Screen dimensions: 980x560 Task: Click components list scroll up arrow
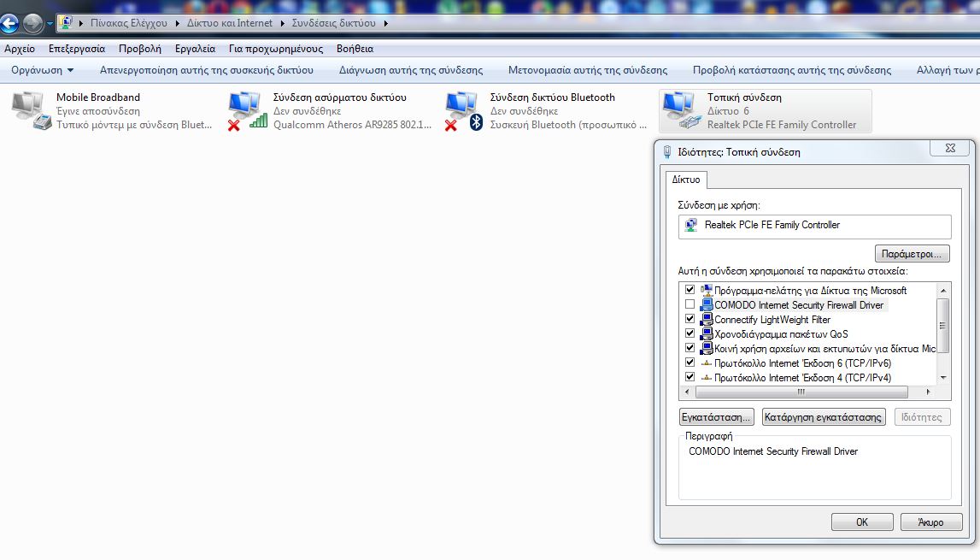click(943, 291)
